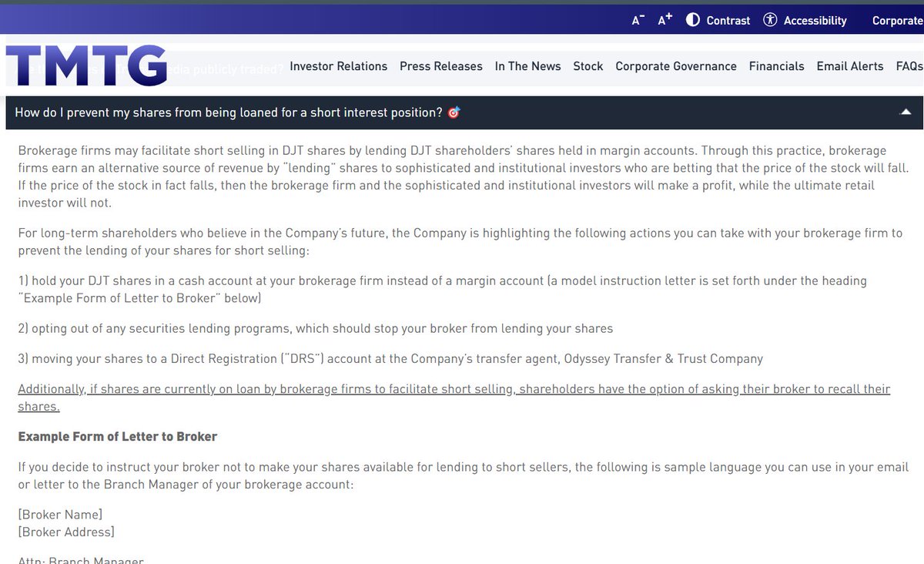This screenshot has height=564, width=924.
Task: Open Email Alerts page
Action: coord(850,66)
